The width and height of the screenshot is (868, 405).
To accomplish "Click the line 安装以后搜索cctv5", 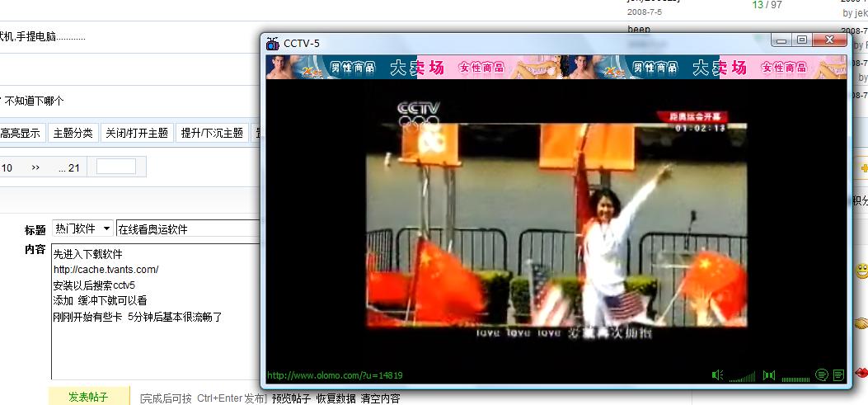I will click(x=94, y=285).
